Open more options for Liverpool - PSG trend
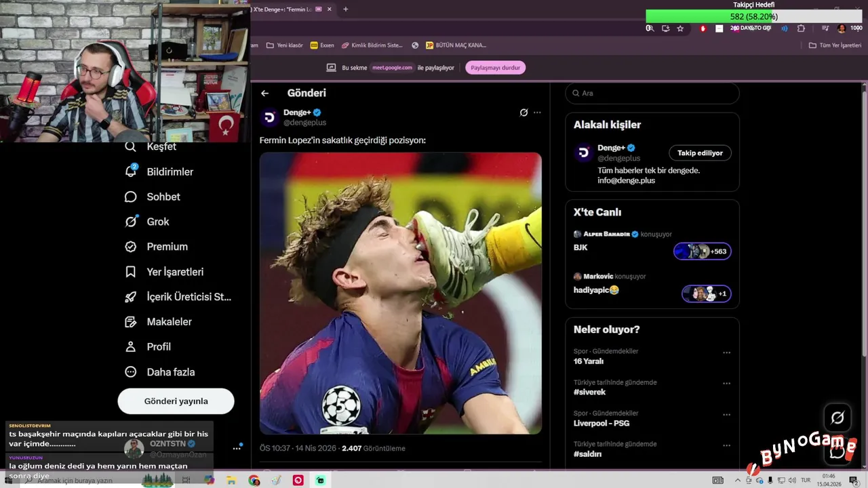The image size is (868, 488). coord(726,415)
